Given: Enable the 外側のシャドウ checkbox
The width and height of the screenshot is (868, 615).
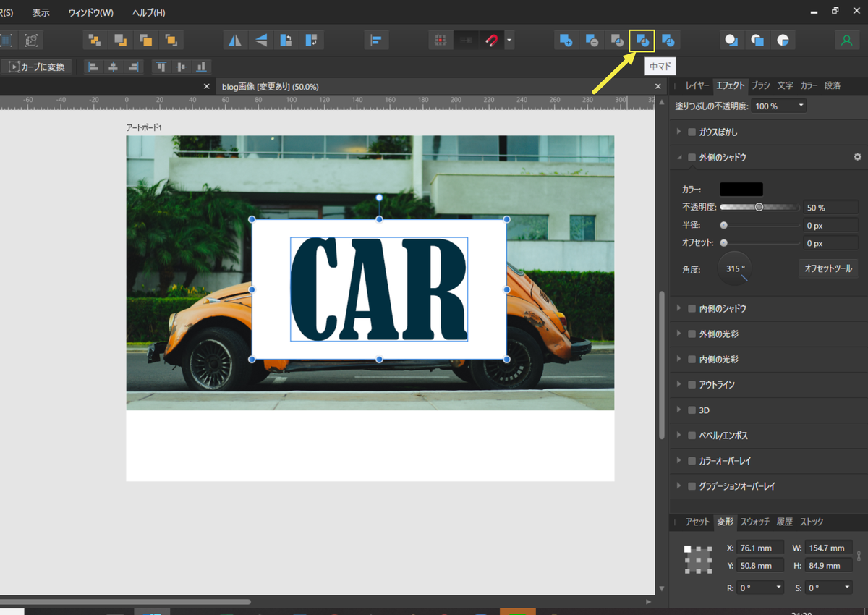Looking at the screenshot, I should (692, 157).
